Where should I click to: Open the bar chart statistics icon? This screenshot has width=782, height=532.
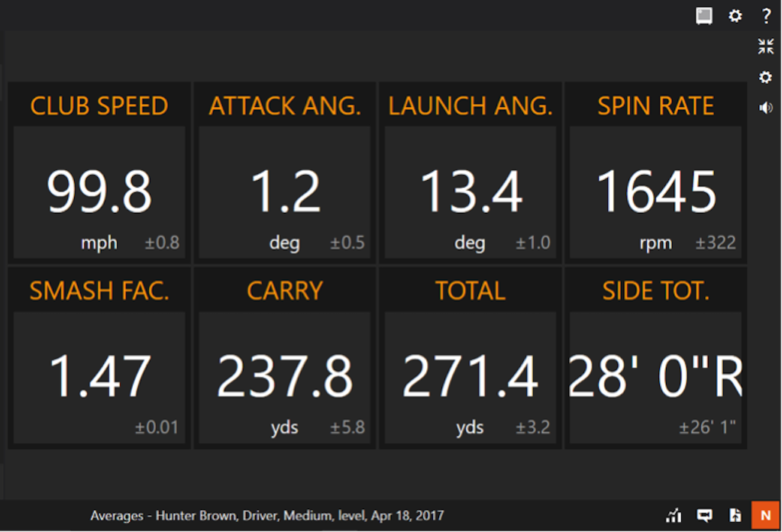[674, 515]
